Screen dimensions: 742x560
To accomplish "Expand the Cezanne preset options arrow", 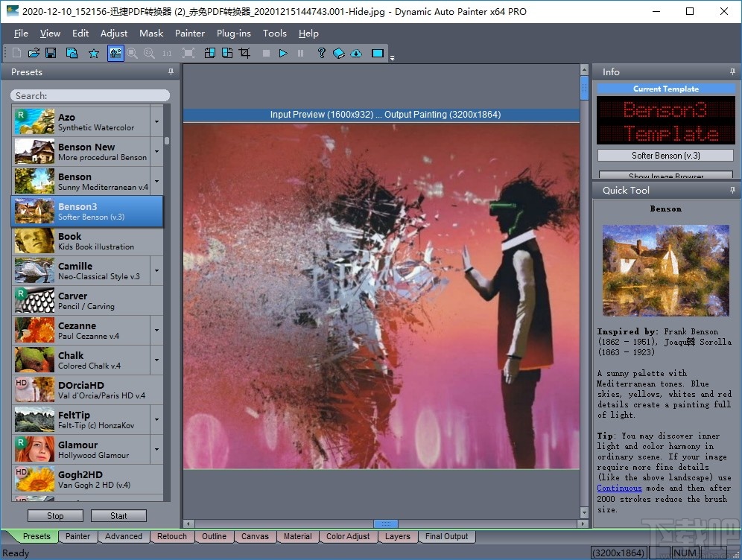I will [x=156, y=330].
